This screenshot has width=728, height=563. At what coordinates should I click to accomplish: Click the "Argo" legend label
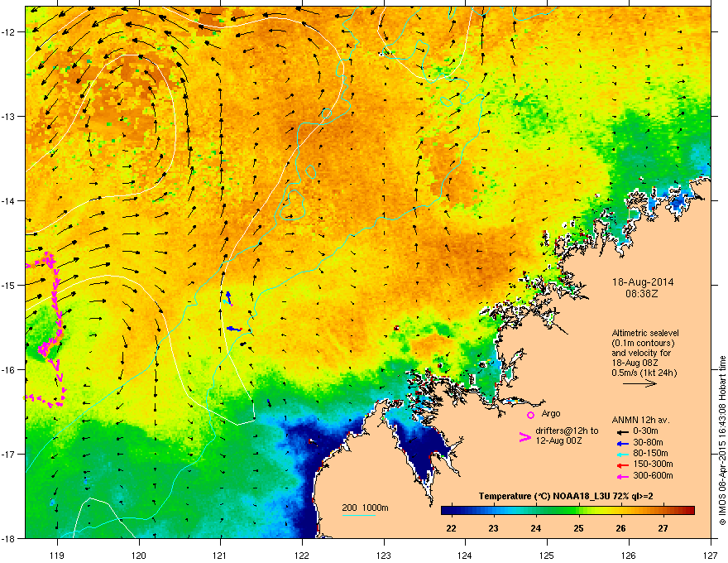pyautogui.click(x=551, y=413)
